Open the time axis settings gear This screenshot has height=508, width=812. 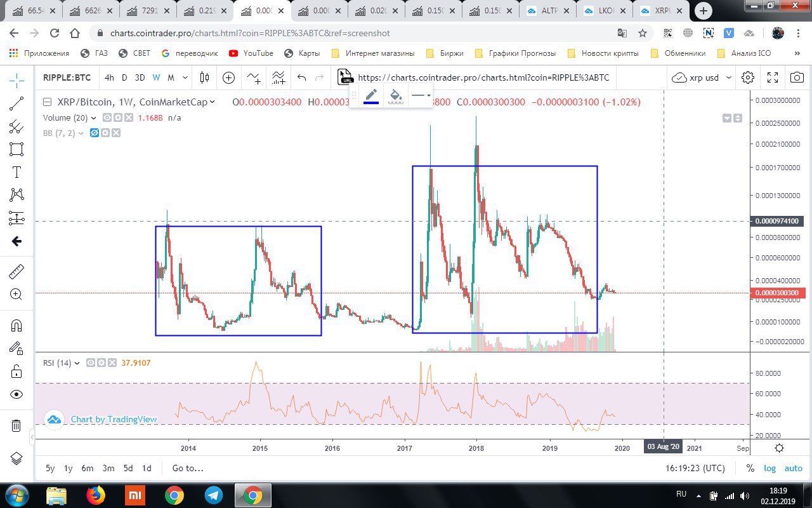coord(779,448)
